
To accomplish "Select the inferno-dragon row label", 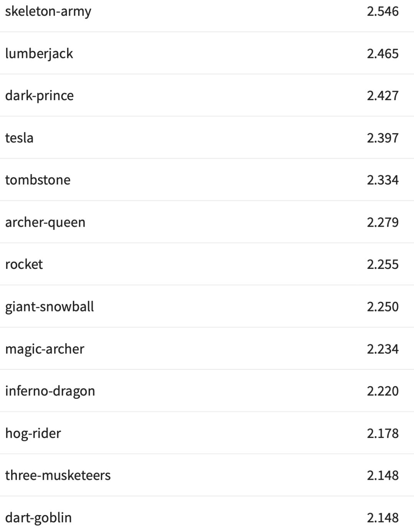I will 50,391.
